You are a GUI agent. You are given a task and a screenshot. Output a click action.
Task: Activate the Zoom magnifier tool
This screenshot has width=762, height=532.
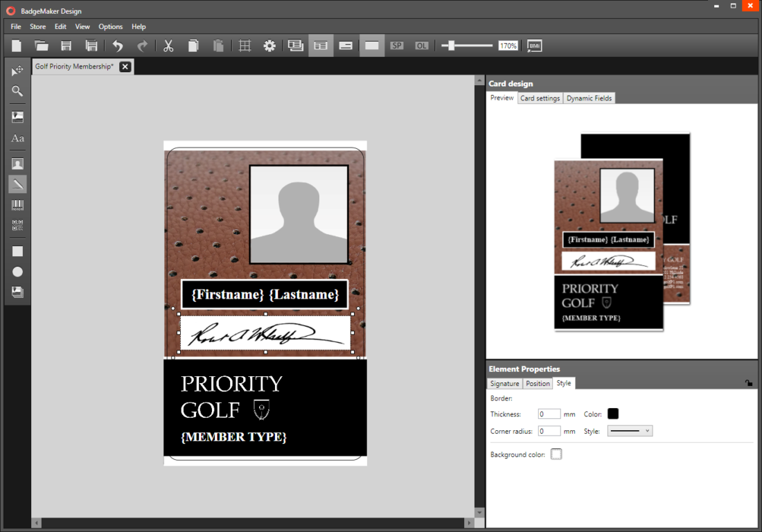coord(17,91)
